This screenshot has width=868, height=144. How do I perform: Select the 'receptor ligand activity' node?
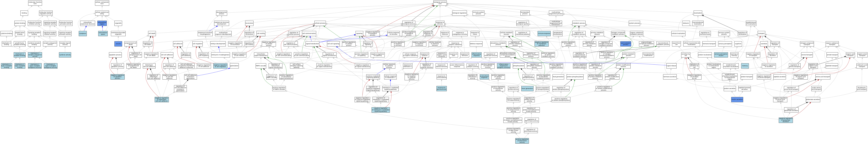coord(65,44)
